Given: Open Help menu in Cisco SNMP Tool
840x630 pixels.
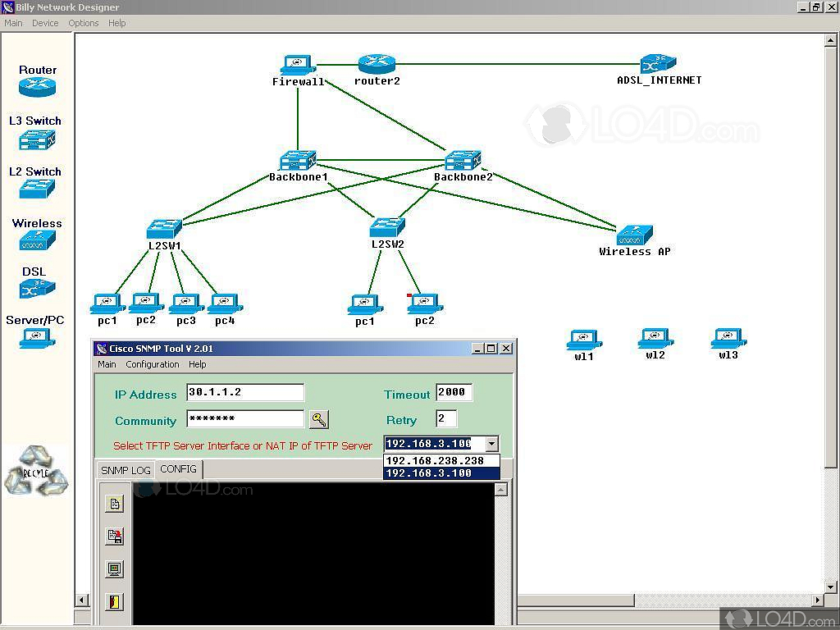Looking at the screenshot, I should pos(197,364).
